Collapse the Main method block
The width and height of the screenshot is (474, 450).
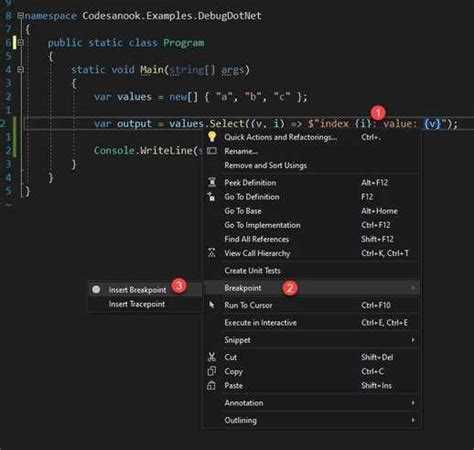click(20, 69)
